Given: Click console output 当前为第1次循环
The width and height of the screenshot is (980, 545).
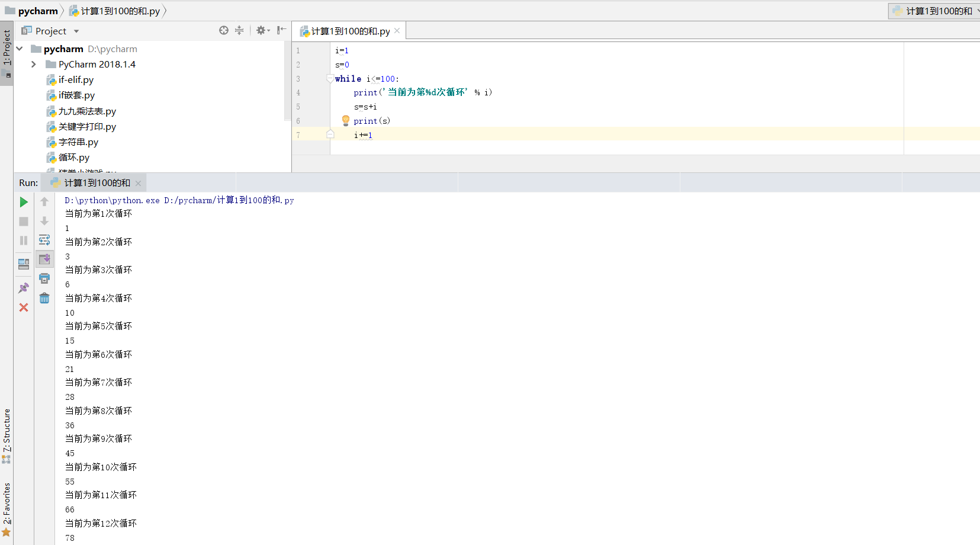Looking at the screenshot, I should click(x=98, y=213).
